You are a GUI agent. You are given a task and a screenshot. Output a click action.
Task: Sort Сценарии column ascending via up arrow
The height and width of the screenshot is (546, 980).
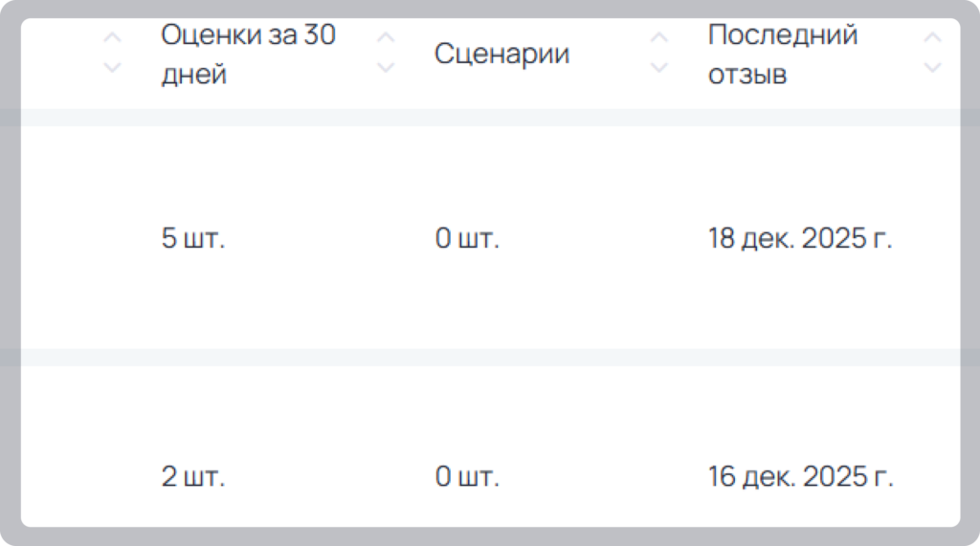(658, 37)
